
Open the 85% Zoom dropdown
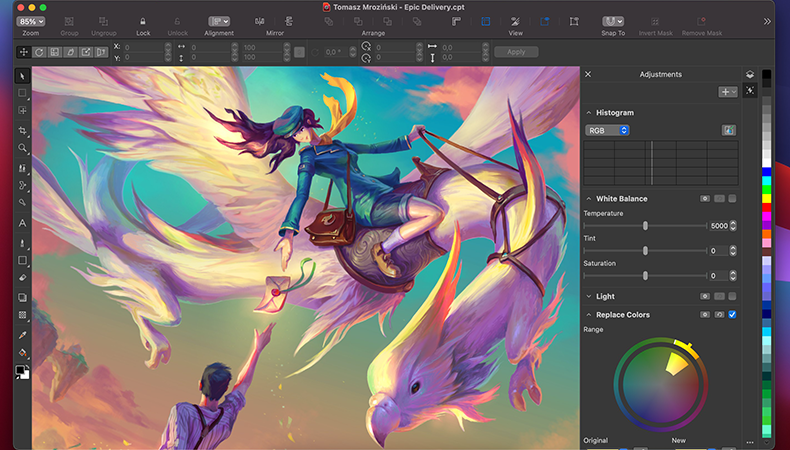pyautogui.click(x=31, y=21)
